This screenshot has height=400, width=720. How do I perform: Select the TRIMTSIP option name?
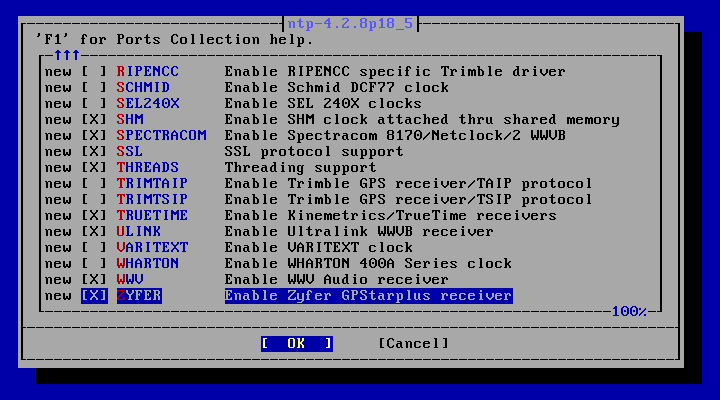(x=152, y=200)
